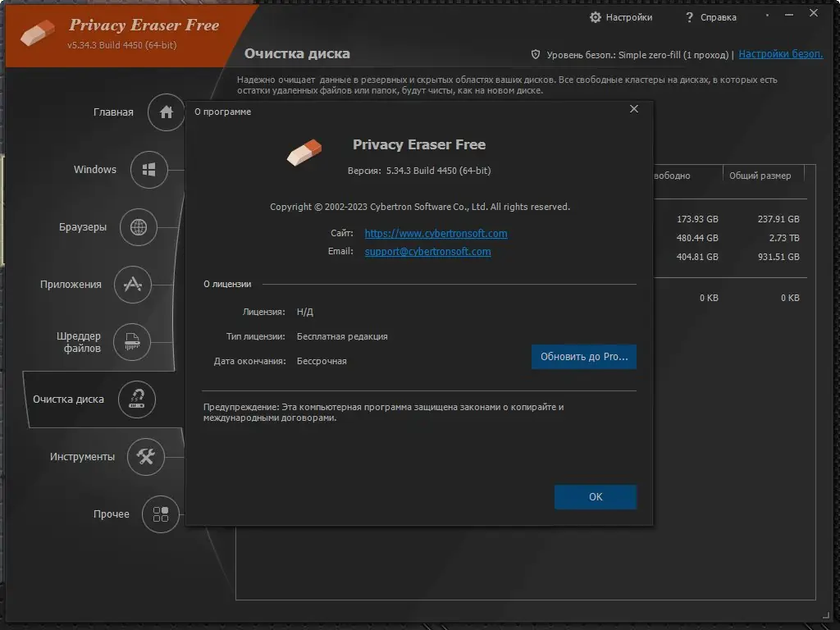Select the Очистка диска drive icon
840x630 pixels.
pos(137,399)
